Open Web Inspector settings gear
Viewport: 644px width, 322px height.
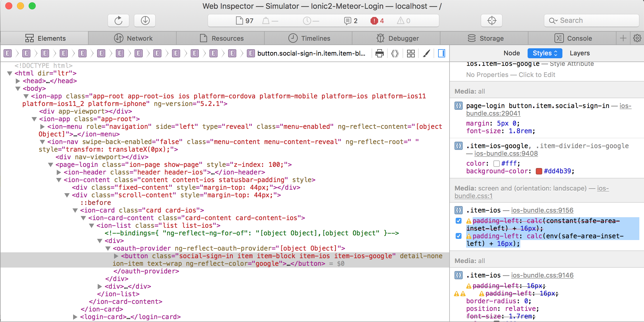637,38
